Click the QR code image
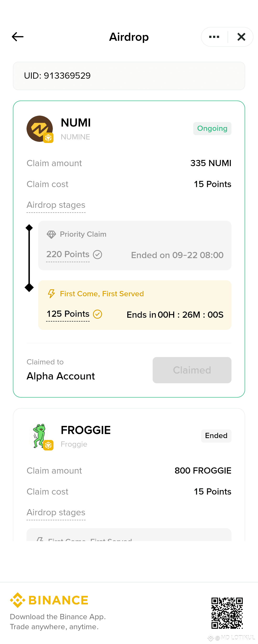 tap(227, 613)
